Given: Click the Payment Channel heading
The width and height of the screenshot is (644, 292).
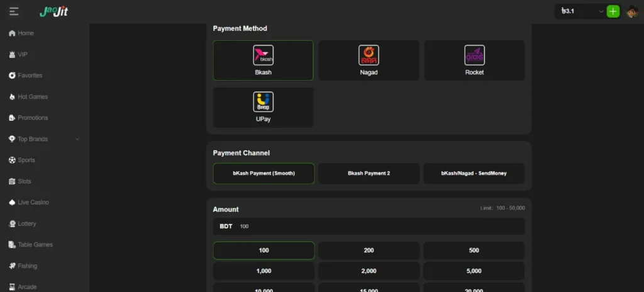Looking at the screenshot, I should click(241, 153).
